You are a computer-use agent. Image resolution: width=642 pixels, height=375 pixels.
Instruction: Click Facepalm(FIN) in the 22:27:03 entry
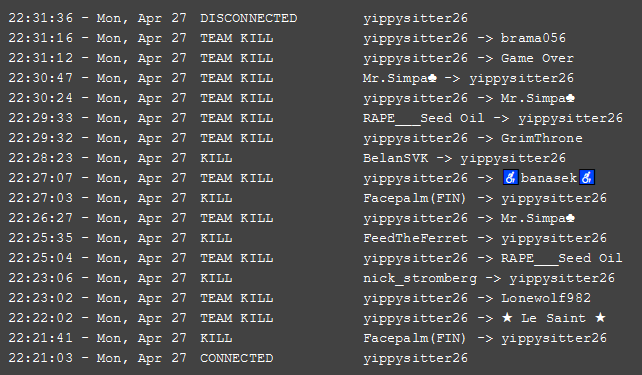(x=414, y=198)
